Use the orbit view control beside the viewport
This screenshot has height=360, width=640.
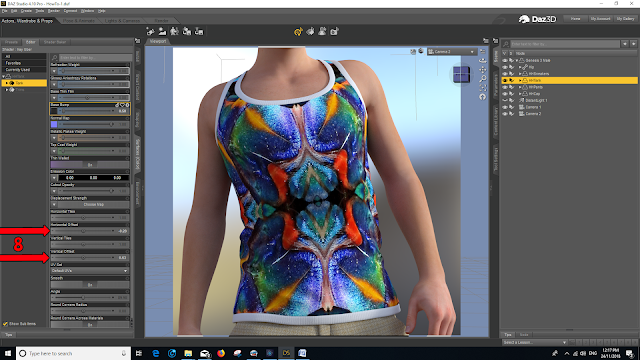click(x=482, y=60)
